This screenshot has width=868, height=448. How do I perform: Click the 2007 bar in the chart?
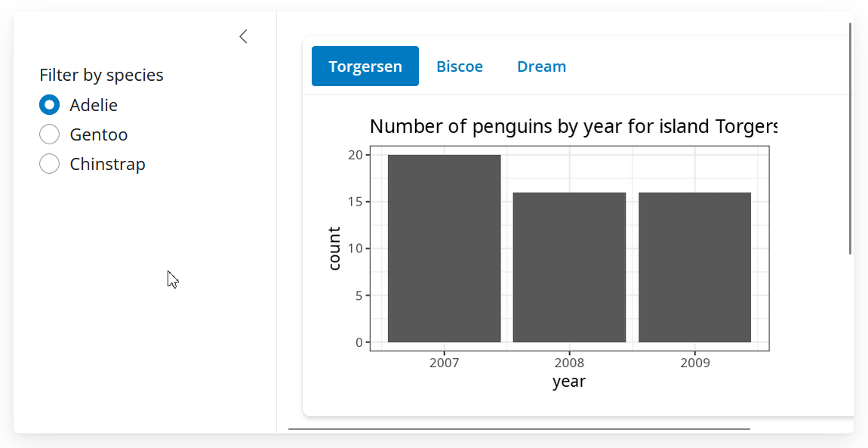444,249
